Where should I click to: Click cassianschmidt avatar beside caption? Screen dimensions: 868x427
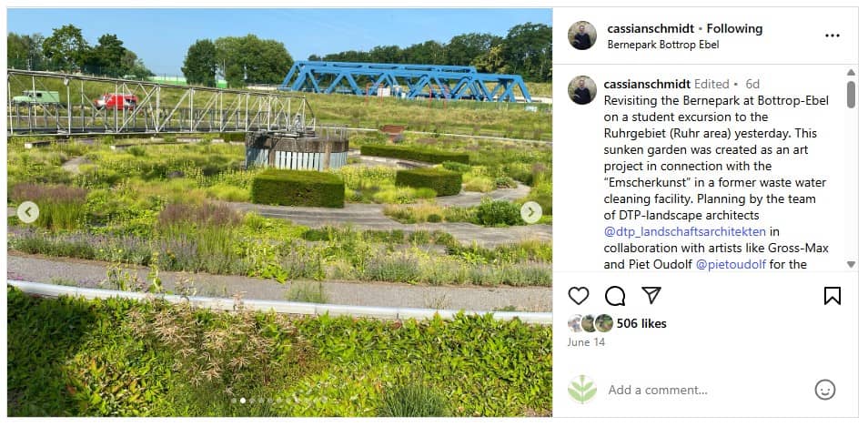click(582, 90)
